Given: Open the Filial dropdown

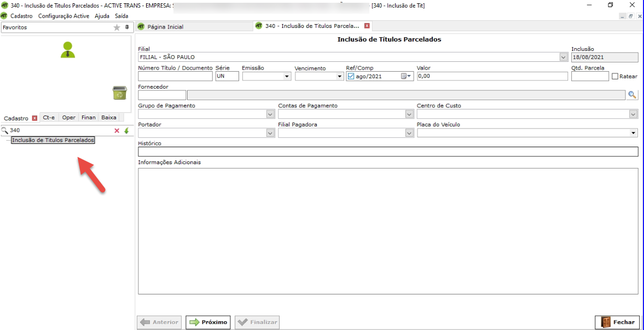Looking at the screenshot, I should pyautogui.click(x=564, y=57).
